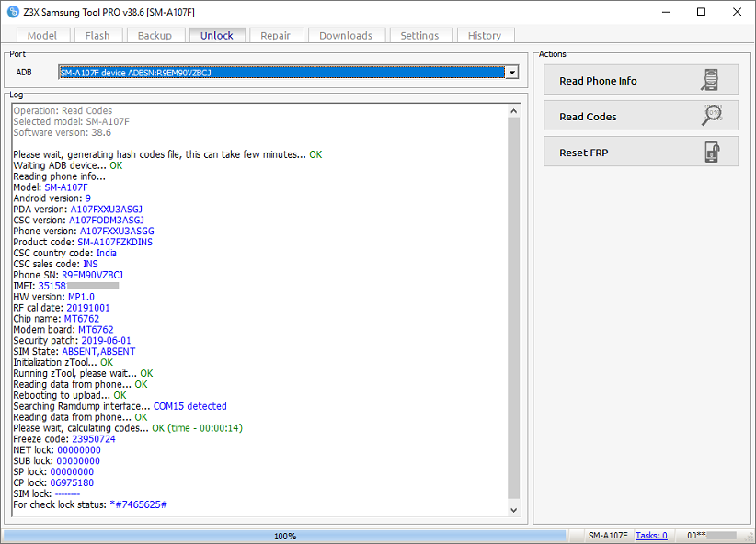Open the Model tab
The width and height of the screenshot is (756, 544).
pos(42,36)
